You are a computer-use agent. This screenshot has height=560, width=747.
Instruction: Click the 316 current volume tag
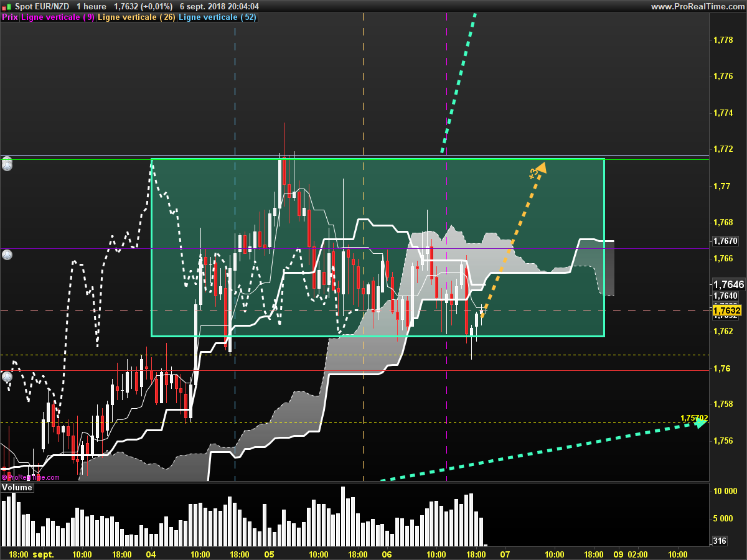click(x=719, y=541)
